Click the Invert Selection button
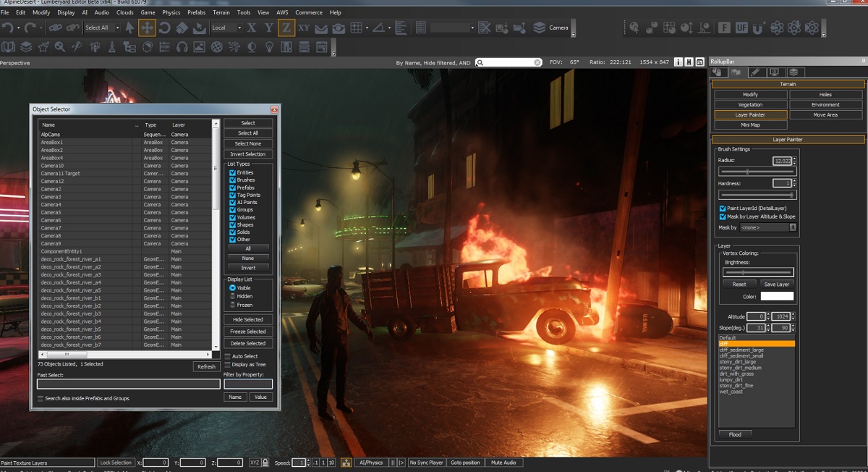Viewport: 868px width, 472px height. [x=248, y=154]
